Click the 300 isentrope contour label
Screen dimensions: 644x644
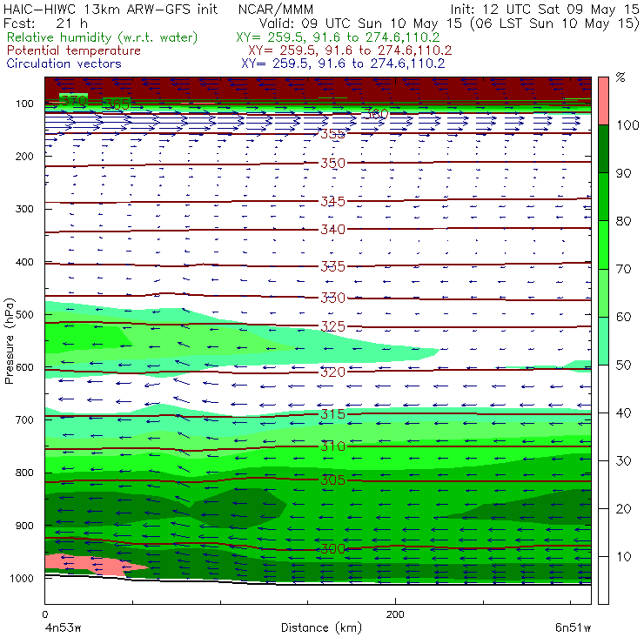[x=332, y=549]
